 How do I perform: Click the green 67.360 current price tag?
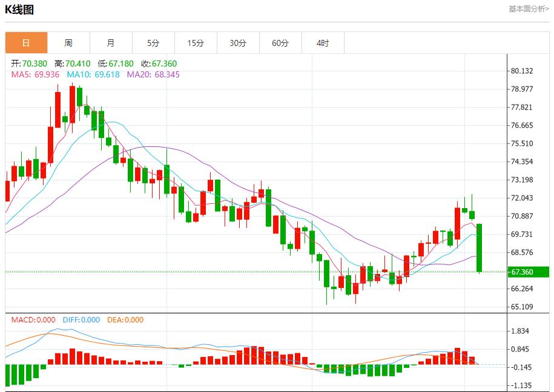pos(527,272)
